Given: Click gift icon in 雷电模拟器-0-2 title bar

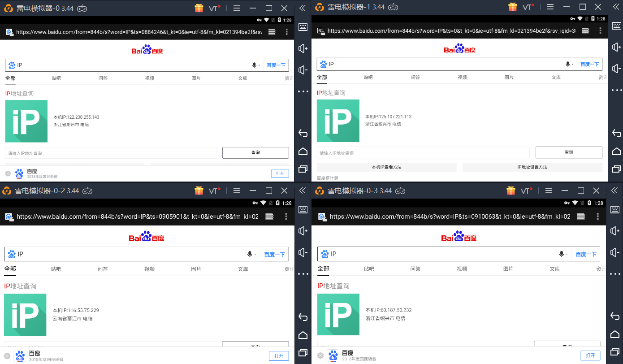Looking at the screenshot, I should (199, 191).
